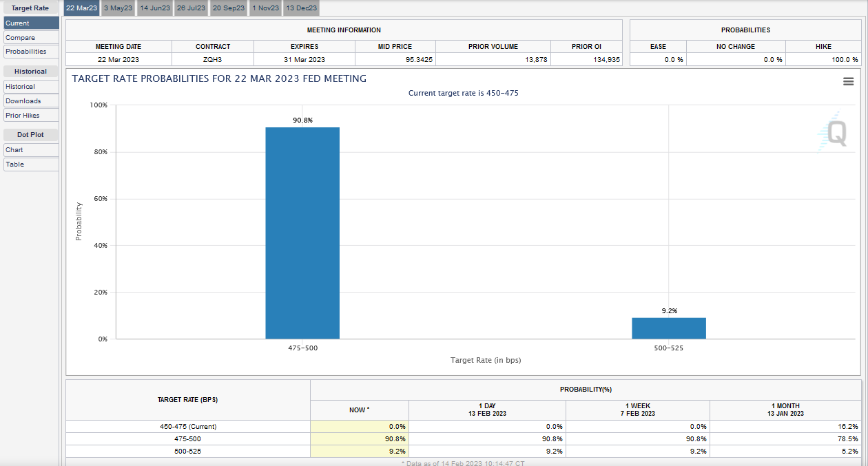Click the '1 MONTH 13 JAN 2023' column header

pos(785,410)
